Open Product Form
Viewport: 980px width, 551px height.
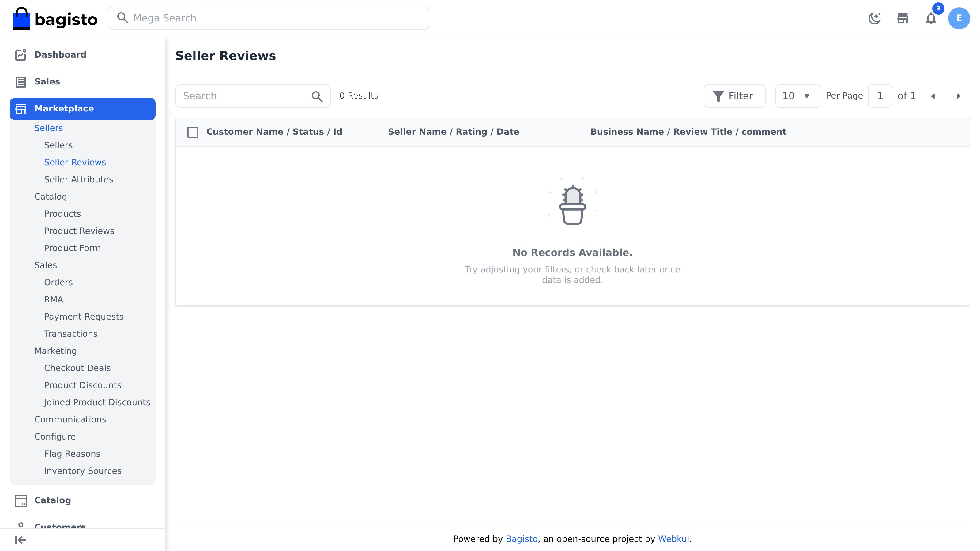click(72, 248)
